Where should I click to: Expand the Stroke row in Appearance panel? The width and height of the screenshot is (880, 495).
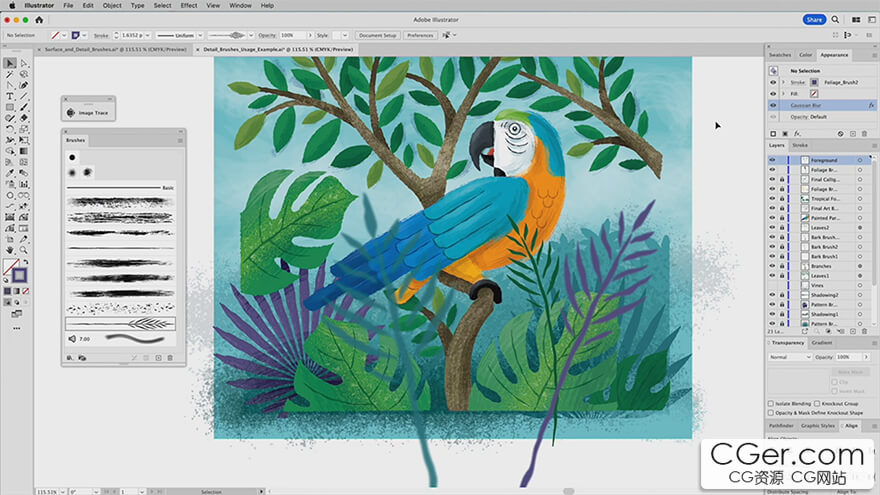point(783,82)
